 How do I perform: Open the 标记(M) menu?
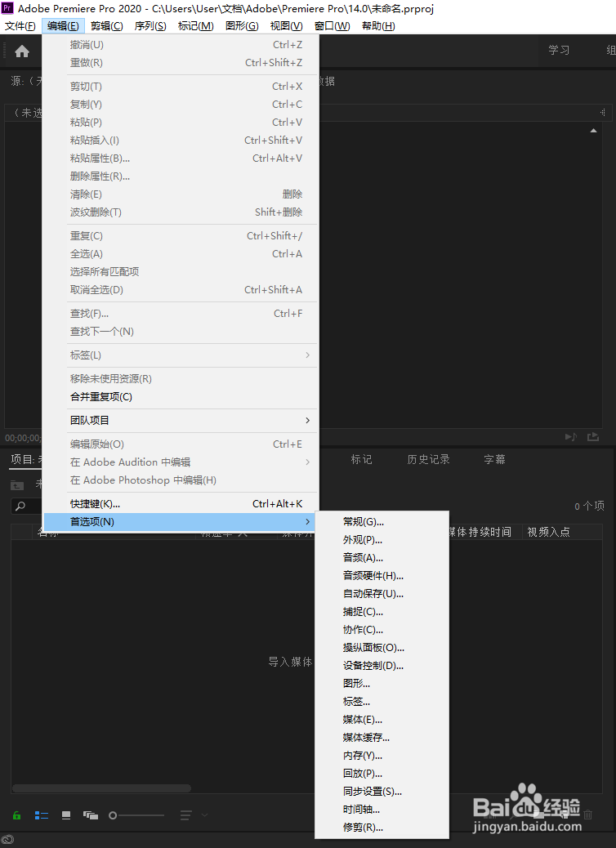(x=195, y=26)
